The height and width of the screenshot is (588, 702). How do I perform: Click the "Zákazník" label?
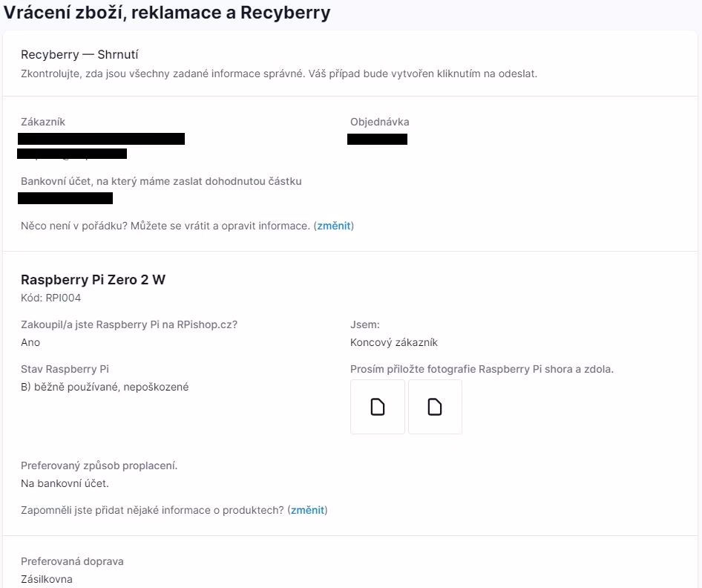47,122
